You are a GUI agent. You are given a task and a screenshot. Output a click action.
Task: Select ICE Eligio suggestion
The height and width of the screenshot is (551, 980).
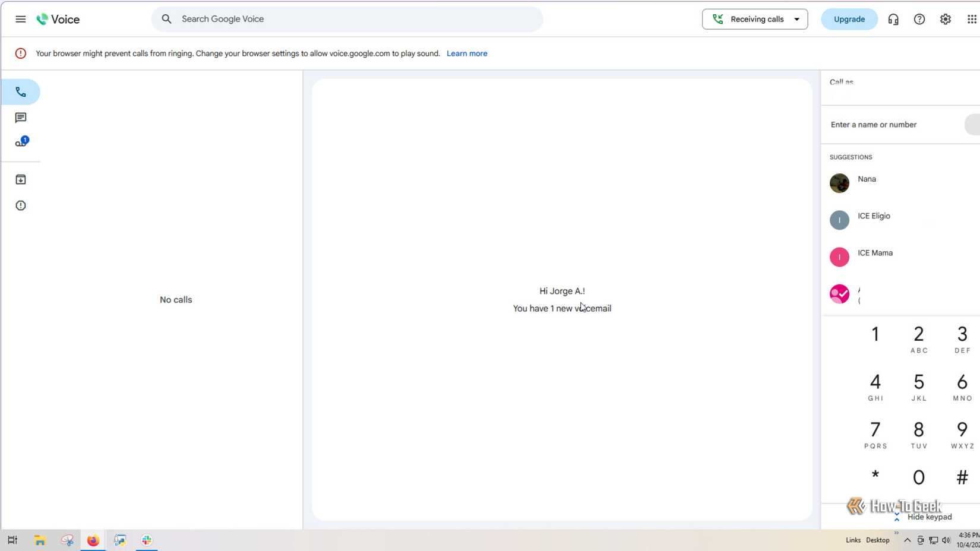[900, 220]
